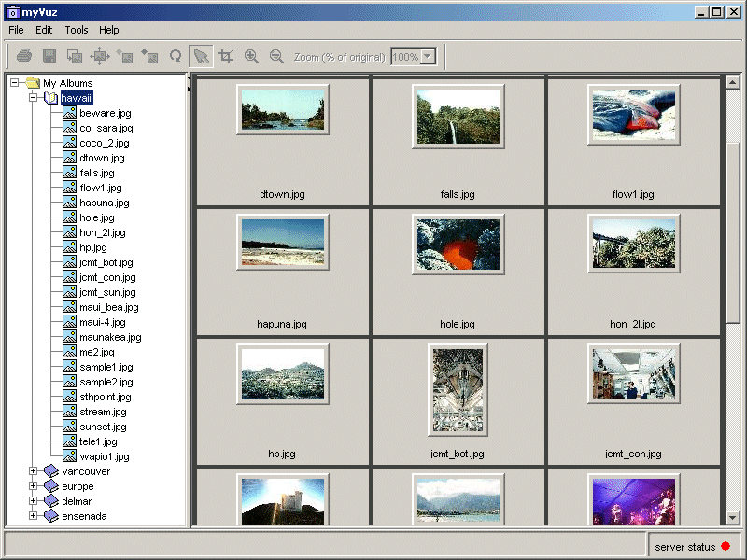Click the thumbnail scrollbar down arrow
Screen dimensions: 747x560
(732, 518)
